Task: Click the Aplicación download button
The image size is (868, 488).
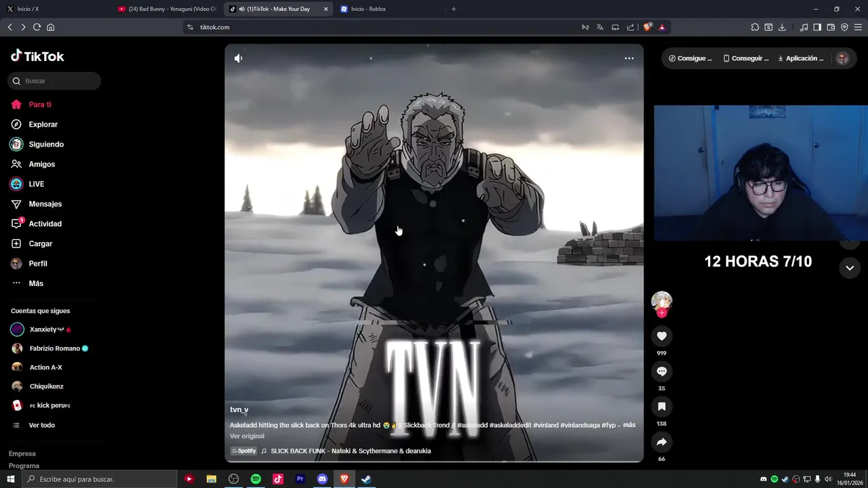Action: [801, 58]
